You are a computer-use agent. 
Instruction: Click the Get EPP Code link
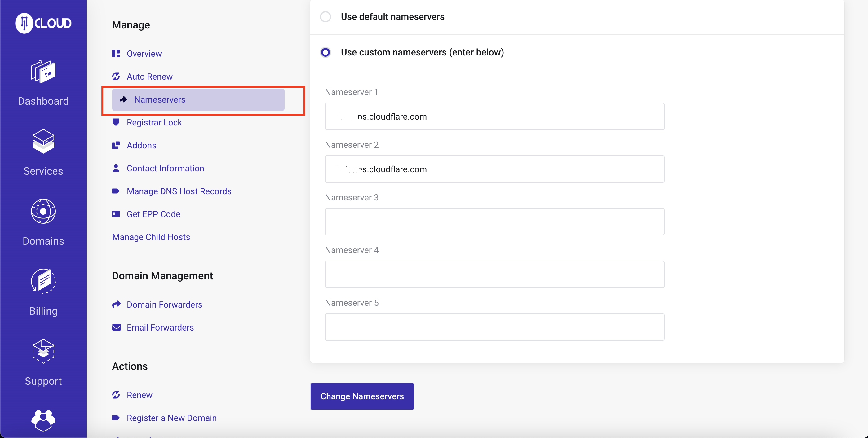pos(153,214)
